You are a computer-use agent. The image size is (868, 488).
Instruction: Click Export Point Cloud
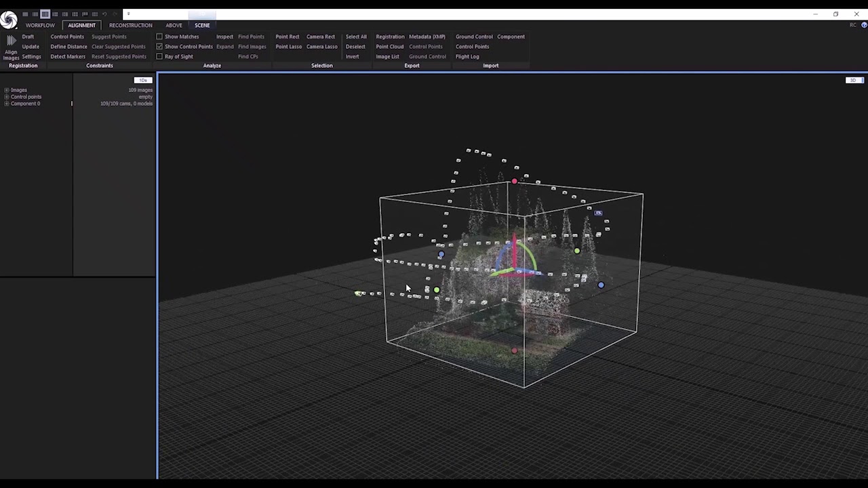(x=390, y=47)
